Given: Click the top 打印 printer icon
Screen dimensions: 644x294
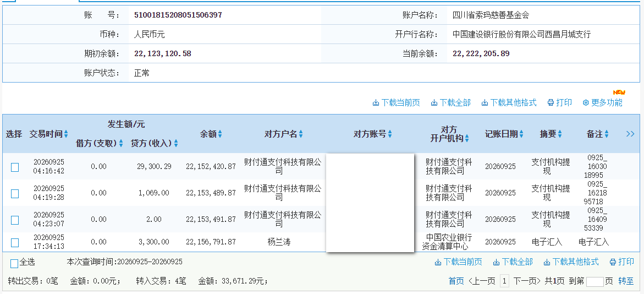Looking at the screenshot, I should pyautogui.click(x=551, y=103).
